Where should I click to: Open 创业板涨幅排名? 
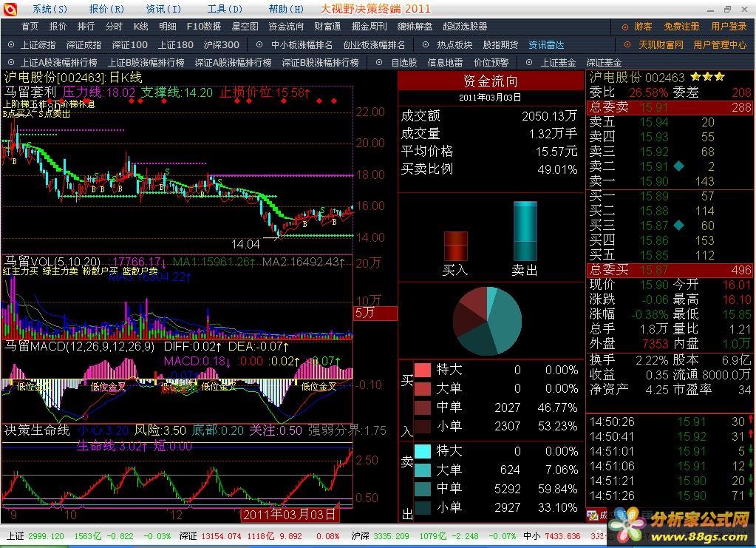374,45
